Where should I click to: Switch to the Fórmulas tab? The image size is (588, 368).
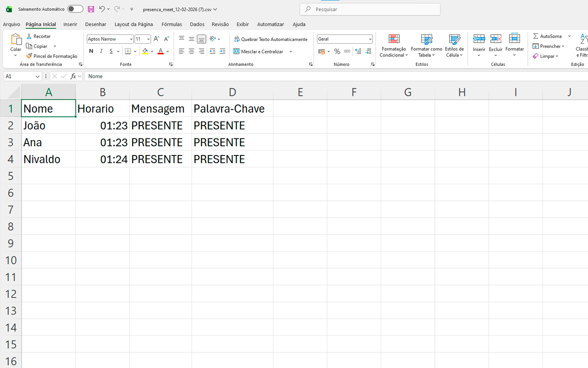172,24
